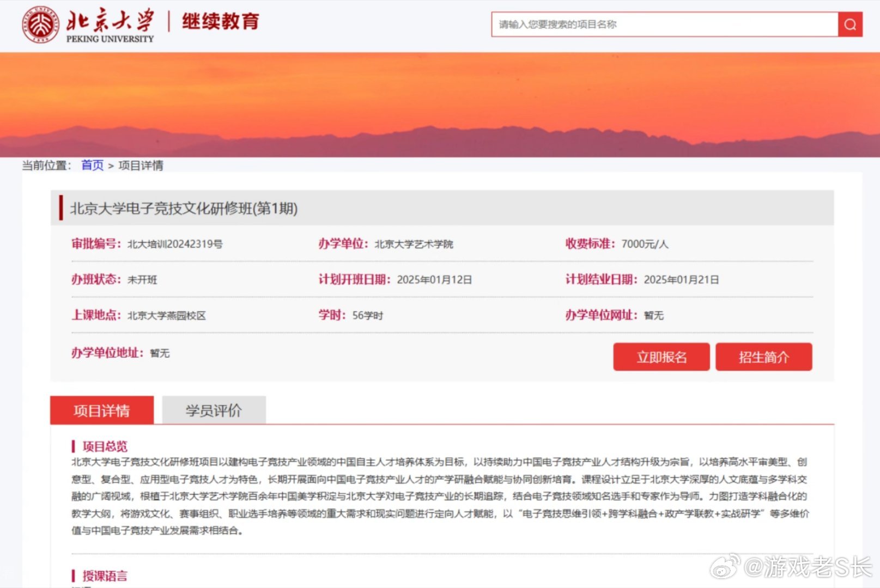The height and width of the screenshot is (588, 880).
Task: Focus the project name search field
Action: tap(665, 24)
